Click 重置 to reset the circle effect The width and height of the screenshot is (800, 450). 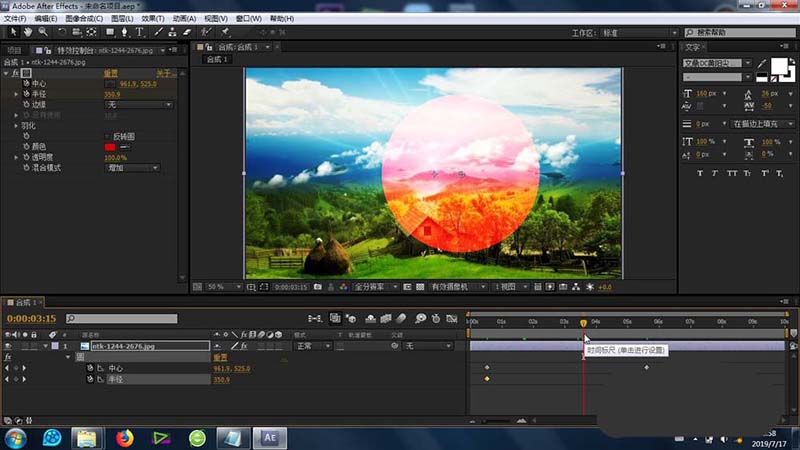pyautogui.click(x=112, y=73)
